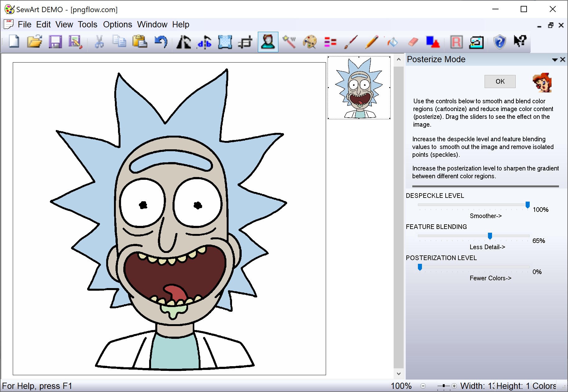
Task: Click scroll up arrow beside canvas
Action: click(x=399, y=59)
